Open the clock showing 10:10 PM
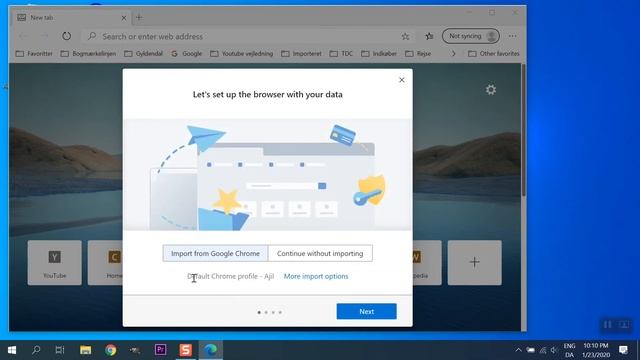Screen dimensions: 640x360 (596, 350)
